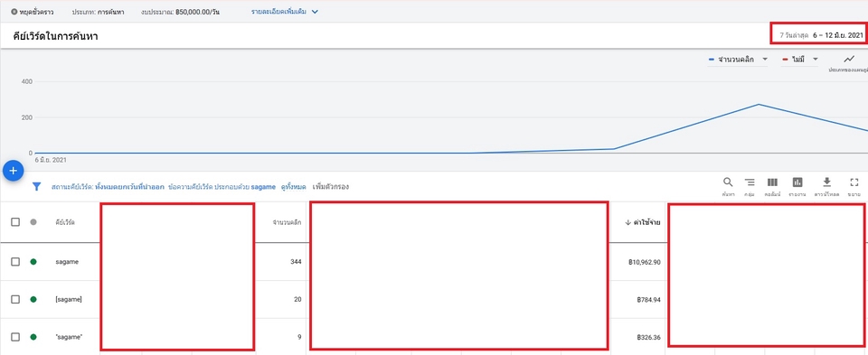Click the page title คีย์เวิร์ดในการค้นหา
868x355 pixels.
[55, 36]
